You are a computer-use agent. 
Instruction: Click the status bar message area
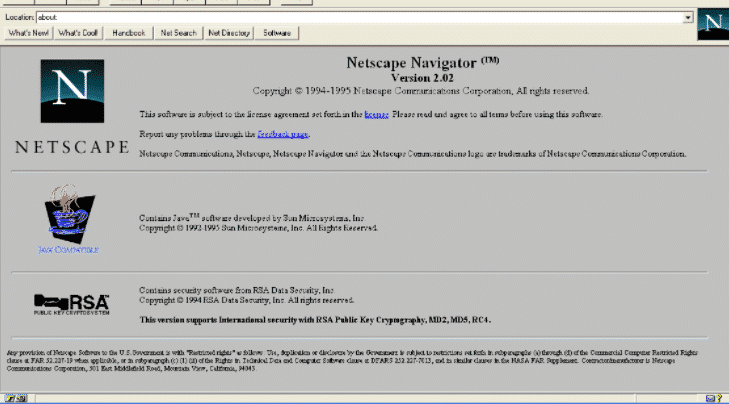[x=335, y=398]
